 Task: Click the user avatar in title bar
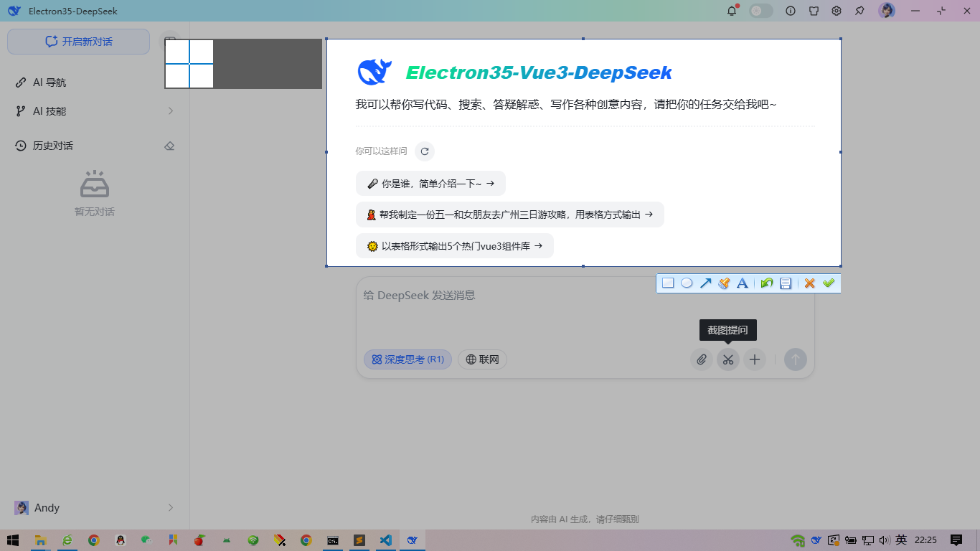[887, 11]
